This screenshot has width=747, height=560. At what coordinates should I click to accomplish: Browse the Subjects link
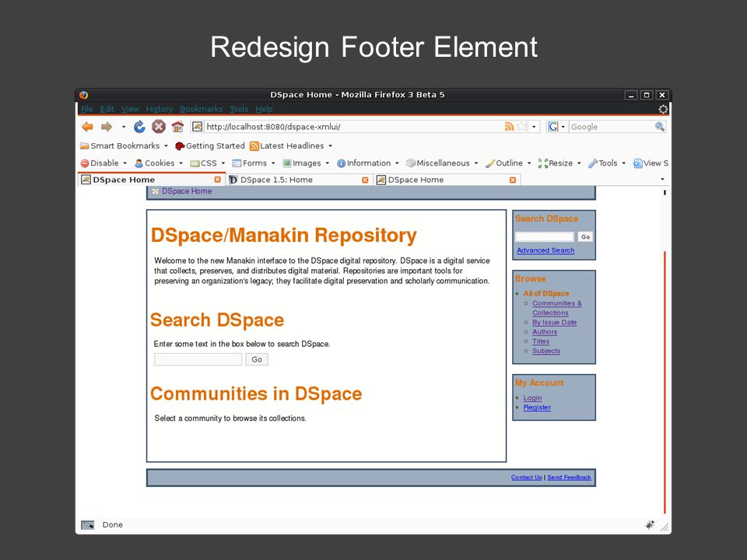point(546,351)
